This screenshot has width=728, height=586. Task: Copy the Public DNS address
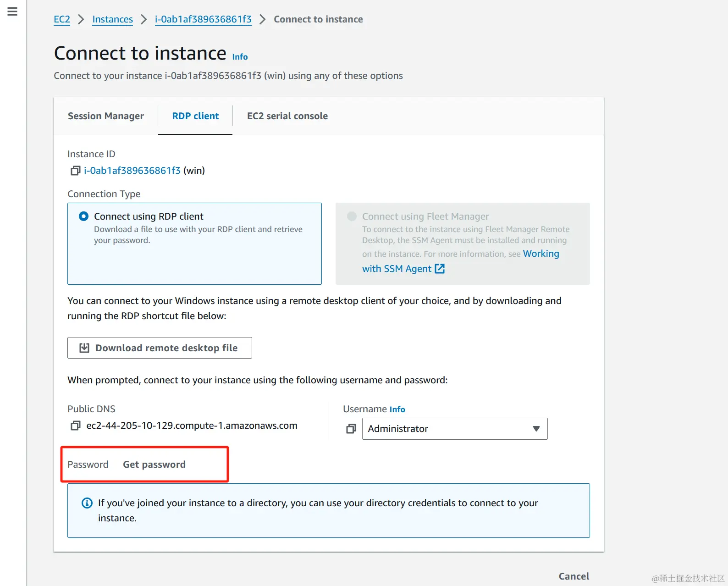click(x=75, y=426)
